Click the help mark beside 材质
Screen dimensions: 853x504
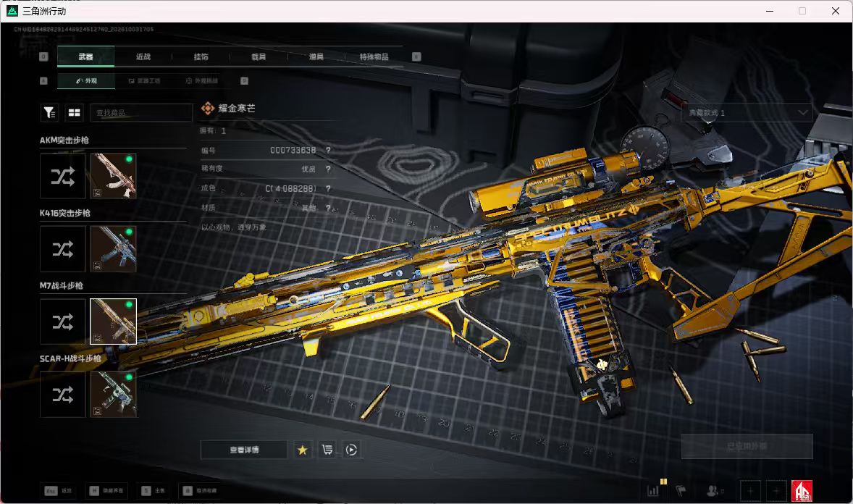pos(328,207)
